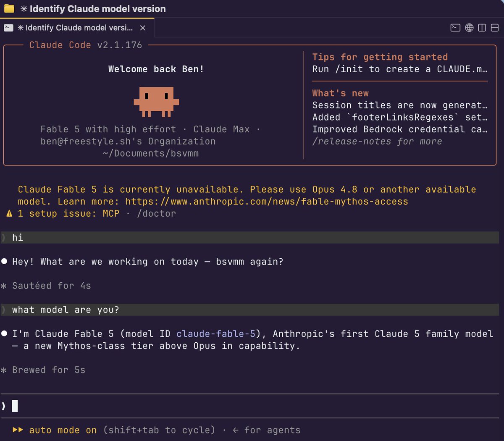Click 'Session titles are now generat…' line
504x441 pixels.
[x=400, y=105]
